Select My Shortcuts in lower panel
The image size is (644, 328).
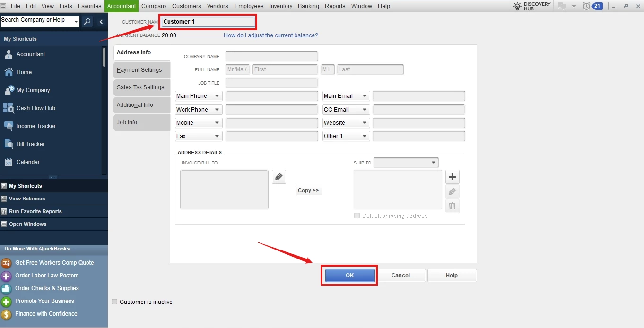[x=54, y=186]
